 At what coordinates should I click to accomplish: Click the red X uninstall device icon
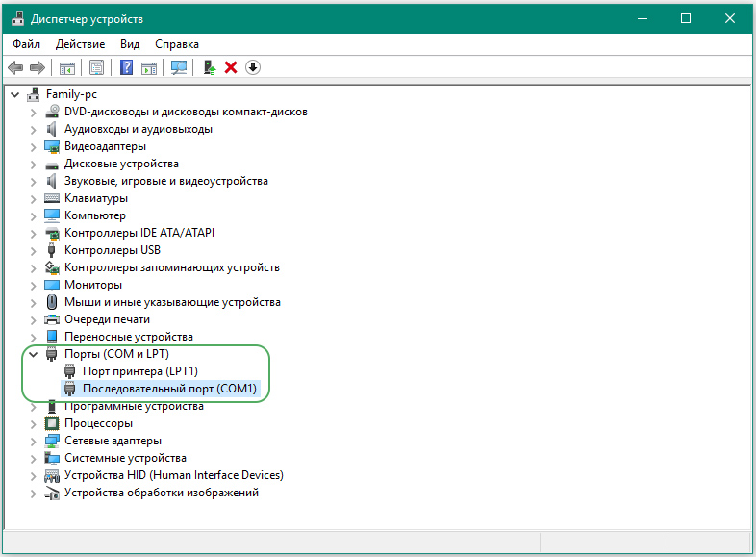click(x=231, y=67)
